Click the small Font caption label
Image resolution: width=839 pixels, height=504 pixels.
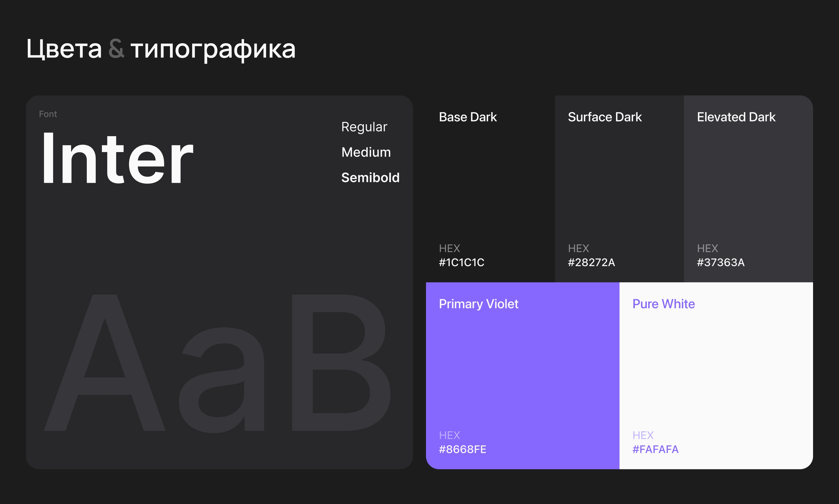(48, 114)
